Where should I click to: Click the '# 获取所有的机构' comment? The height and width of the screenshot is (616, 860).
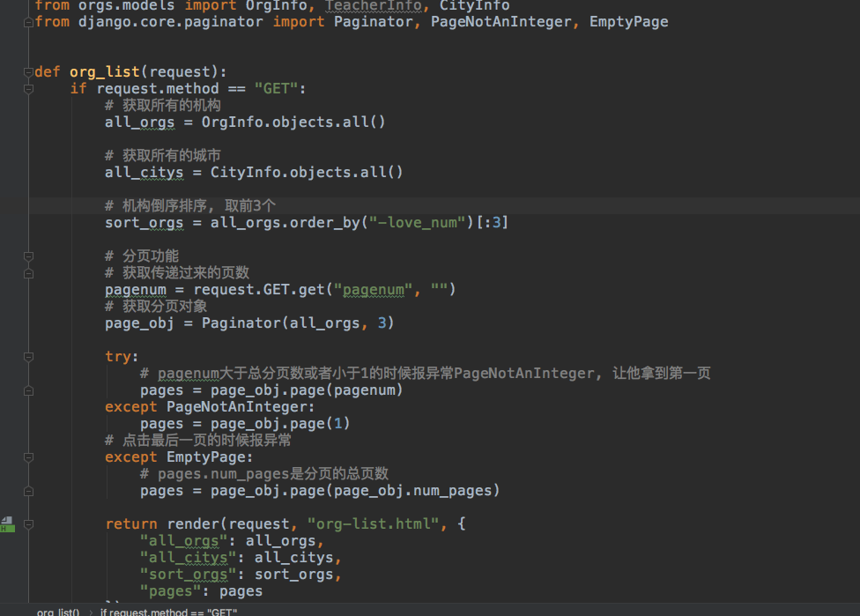point(163,106)
